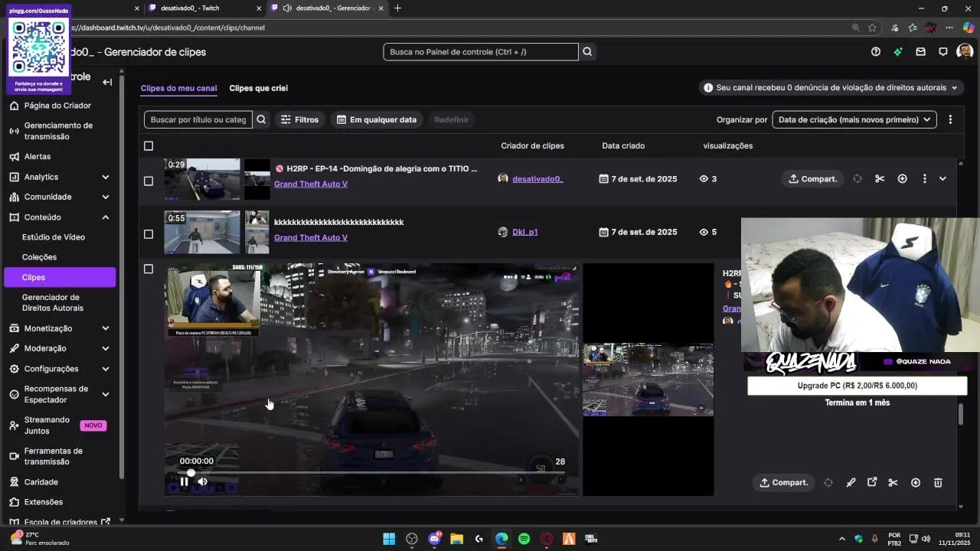Open the user profile avatar menu

[x=965, y=52]
